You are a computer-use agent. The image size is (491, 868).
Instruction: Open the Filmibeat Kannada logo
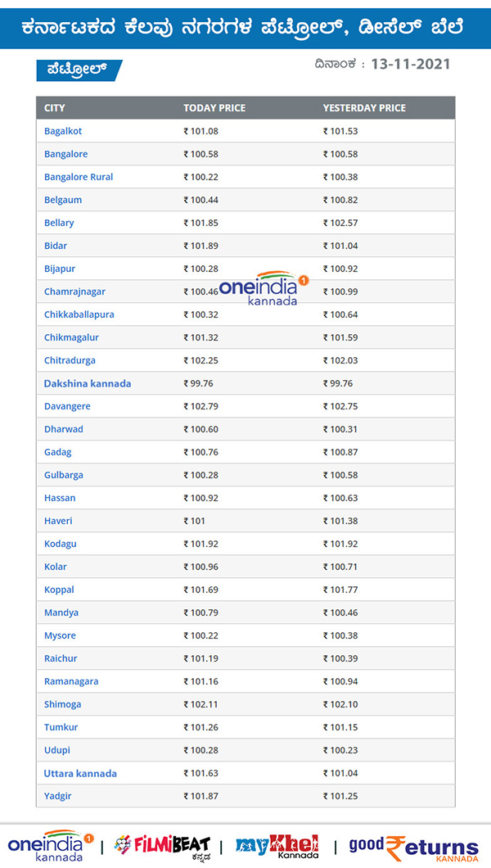tap(162, 845)
